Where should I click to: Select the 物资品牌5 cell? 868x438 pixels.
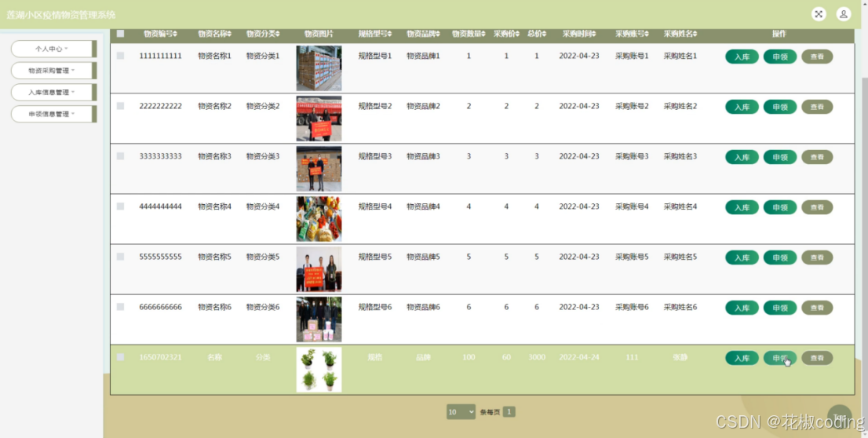(x=423, y=257)
